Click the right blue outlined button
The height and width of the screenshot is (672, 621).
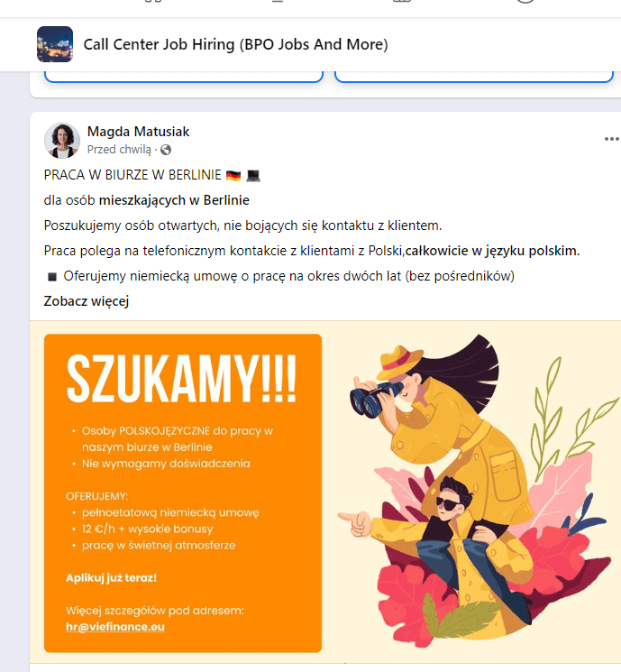tap(474, 77)
